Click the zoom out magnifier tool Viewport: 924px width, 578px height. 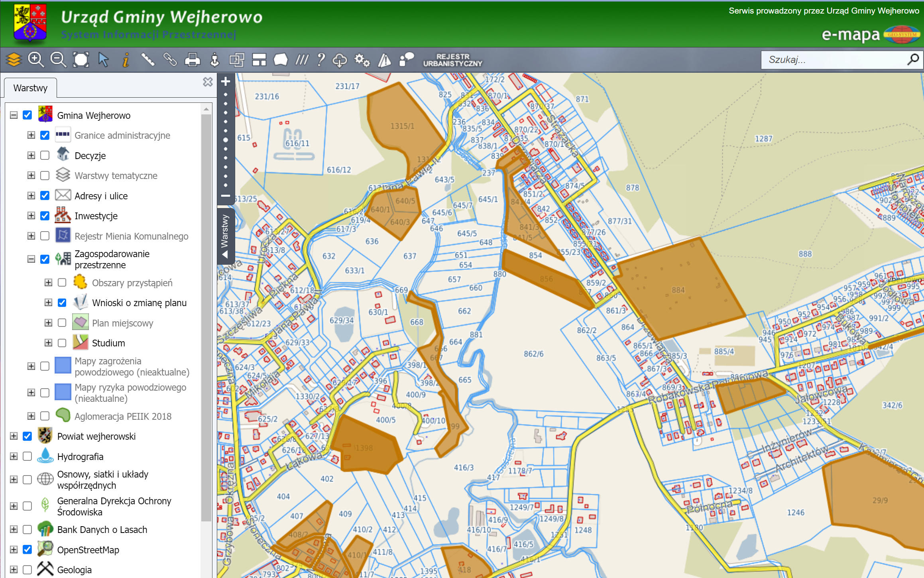[x=58, y=60]
